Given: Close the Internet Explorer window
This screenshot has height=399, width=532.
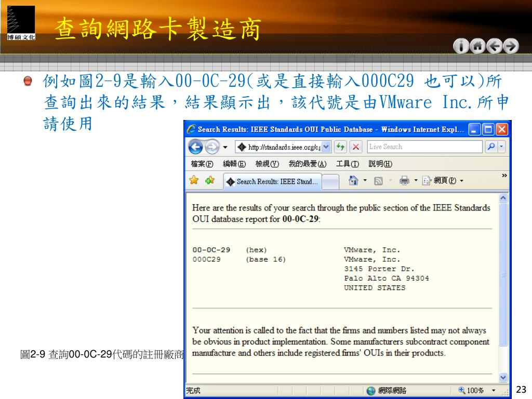Looking at the screenshot, I should coord(502,129).
